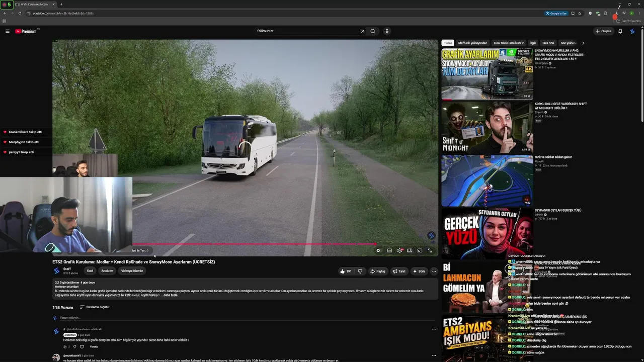This screenshot has height=362, width=644.
Task: Open Sıralama ölçütü sort dropdown
Action: (x=95, y=307)
